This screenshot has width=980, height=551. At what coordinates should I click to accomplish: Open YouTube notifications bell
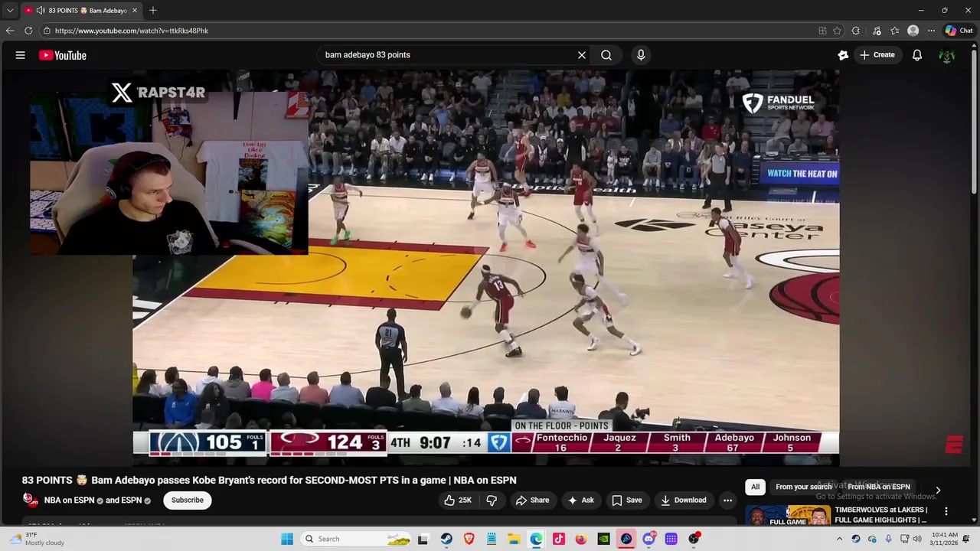(917, 55)
